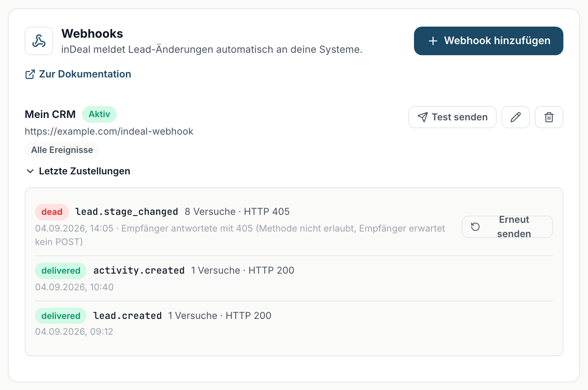Image resolution: width=588 pixels, height=390 pixels.
Task: Collapse the Letzte Zustellungen section
Action: pos(78,171)
